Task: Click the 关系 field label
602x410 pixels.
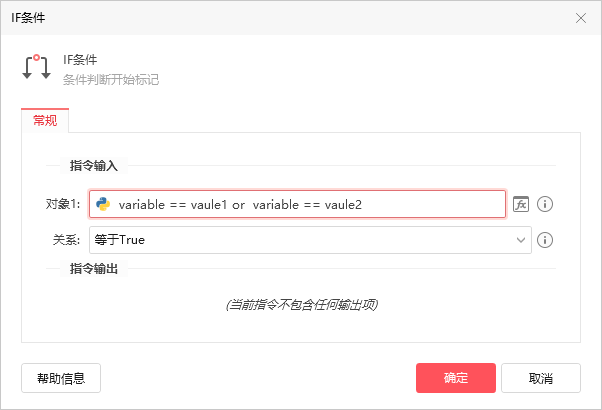Action: pyautogui.click(x=66, y=240)
